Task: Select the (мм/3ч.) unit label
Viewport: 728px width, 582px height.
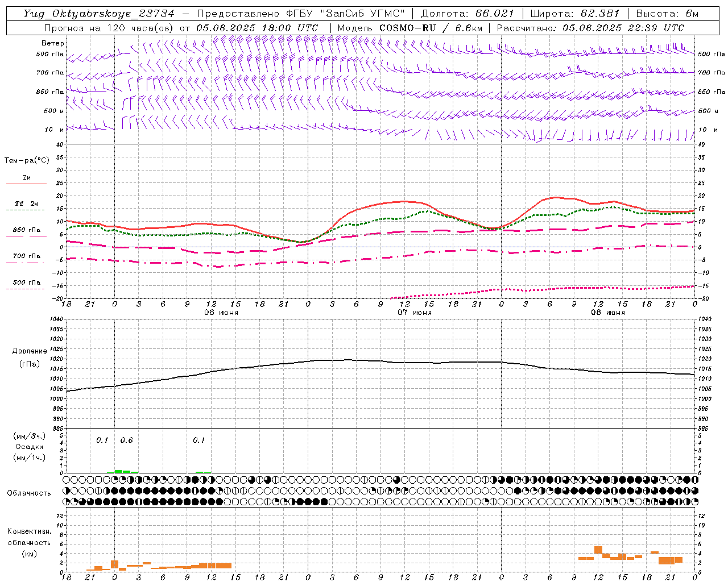Action: (30, 436)
